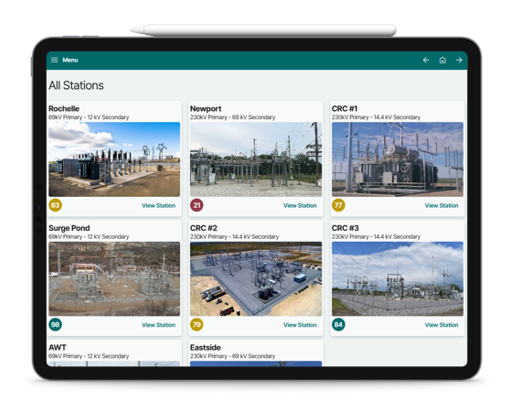The width and height of the screenshot is (512, 408).
Task: Click the CRC #3 score badge 84
Action: click(x=338, y=324)
